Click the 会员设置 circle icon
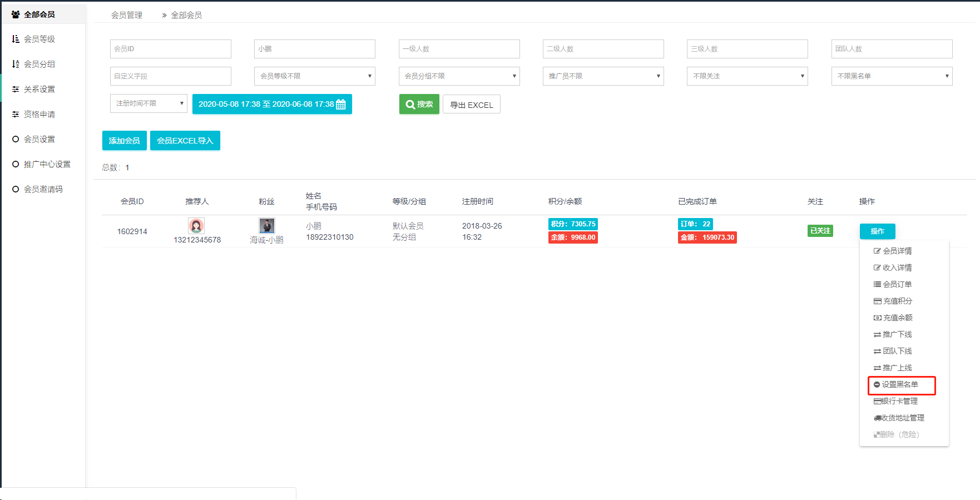 pos(16,139)
